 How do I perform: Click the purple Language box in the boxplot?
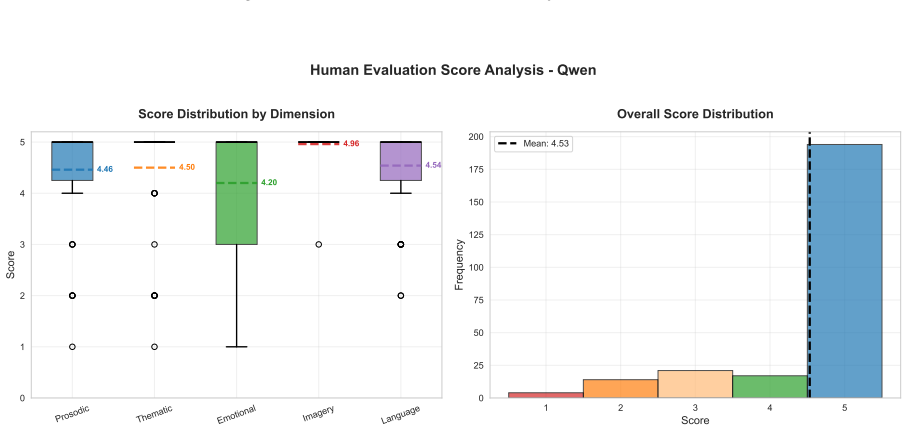coord(401,161)
